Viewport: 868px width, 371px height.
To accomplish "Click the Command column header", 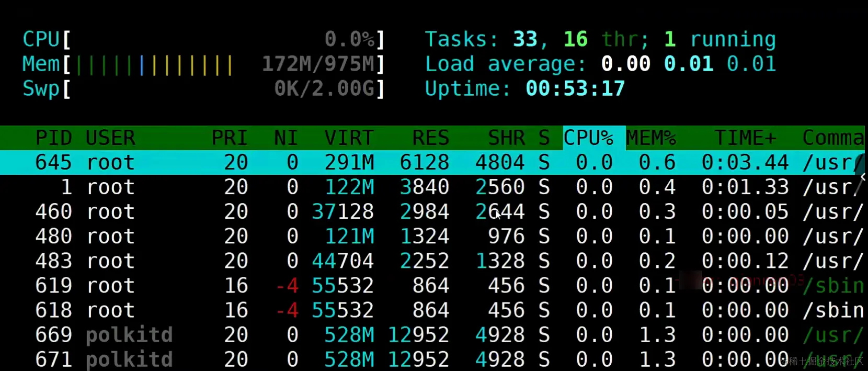I will coord(833,138).
